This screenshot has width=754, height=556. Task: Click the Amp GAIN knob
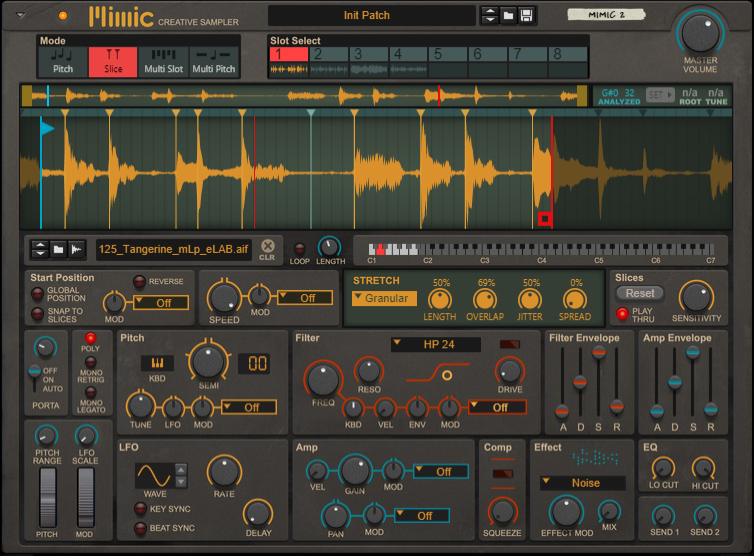click(x=355, y=470)
